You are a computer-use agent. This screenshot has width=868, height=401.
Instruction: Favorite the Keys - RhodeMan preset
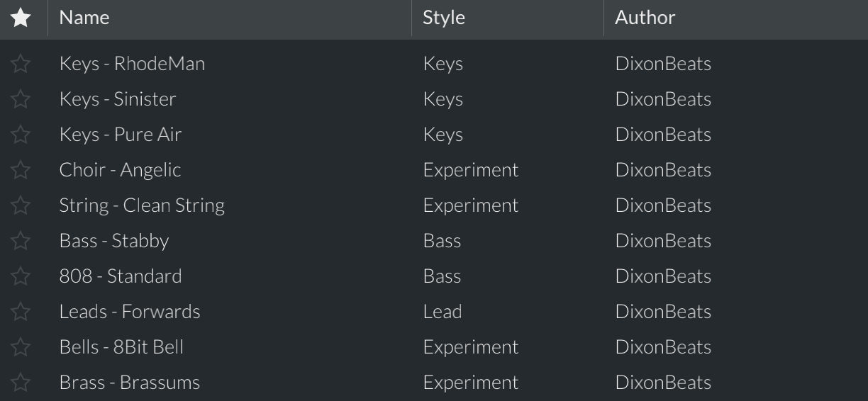click(x=21, y=64)
